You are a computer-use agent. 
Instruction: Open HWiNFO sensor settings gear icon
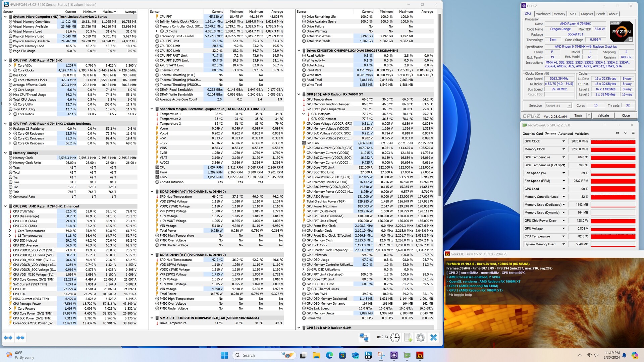point(421,337)
